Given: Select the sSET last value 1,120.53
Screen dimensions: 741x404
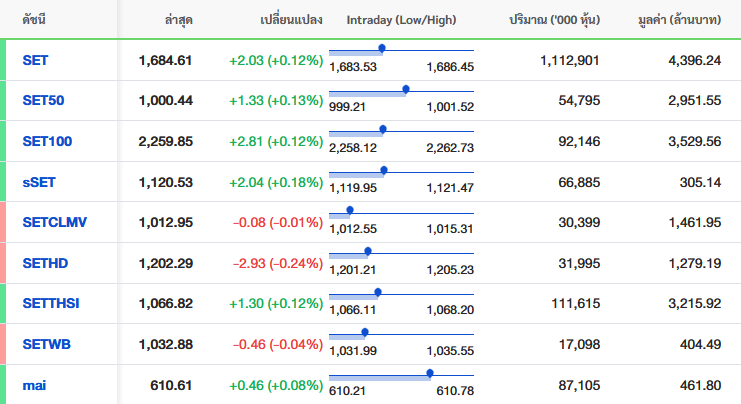Looking at the screenshot, I should click(165, 182).
